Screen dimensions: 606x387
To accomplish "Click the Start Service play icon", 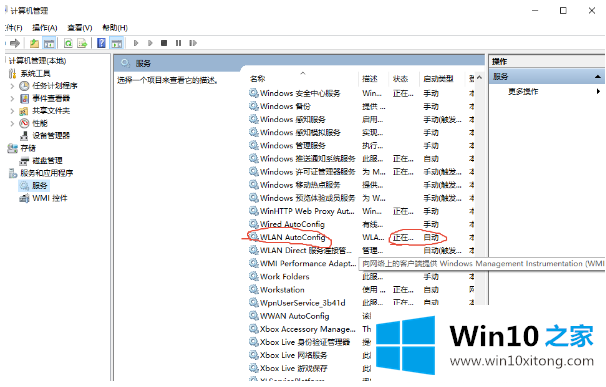I will point(136,43).
